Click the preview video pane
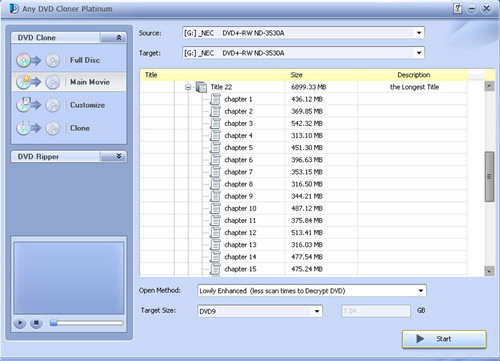Viewport: 500px width, 361px height. click(x=69, y=278)
